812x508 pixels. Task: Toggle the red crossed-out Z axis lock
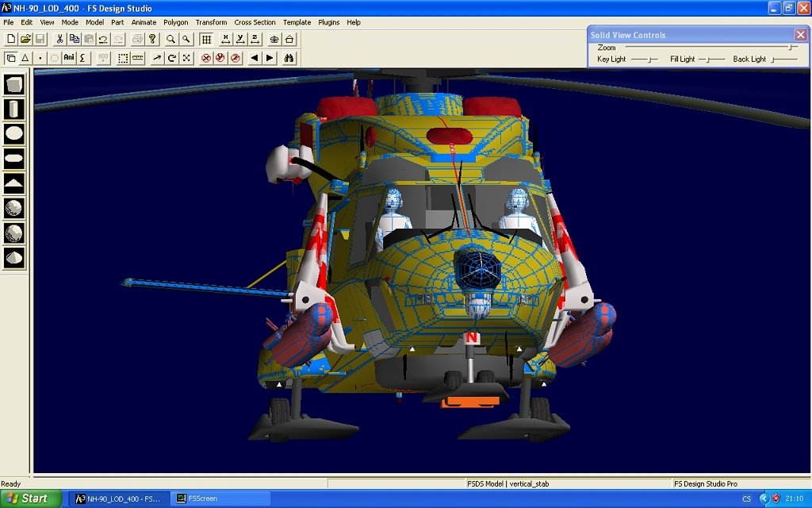pos(236,58)
